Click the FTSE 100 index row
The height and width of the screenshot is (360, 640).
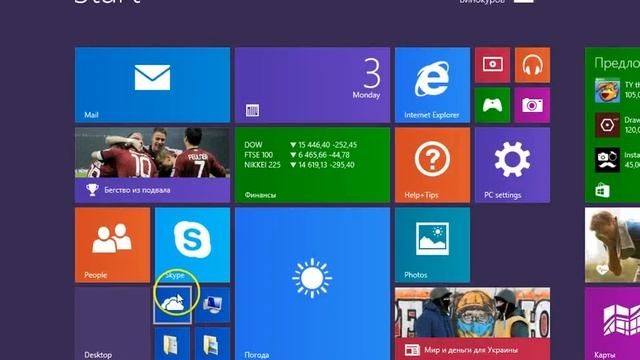297,155
